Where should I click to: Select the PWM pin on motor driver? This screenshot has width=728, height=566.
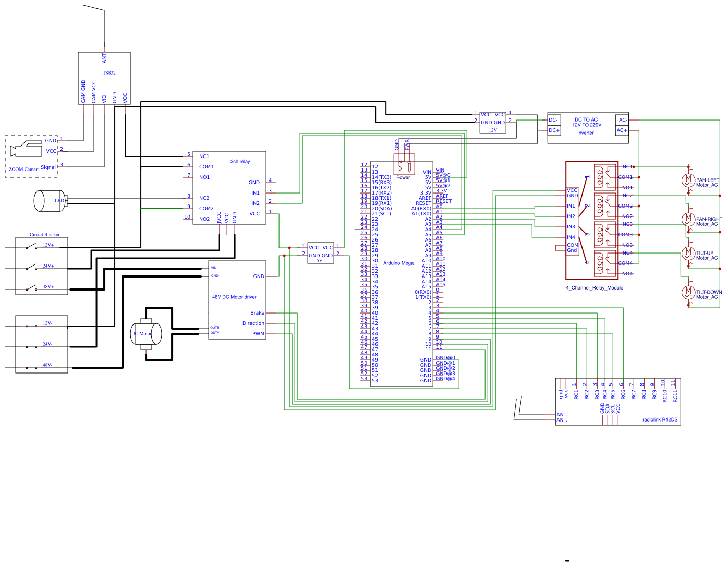click(259, 334)
